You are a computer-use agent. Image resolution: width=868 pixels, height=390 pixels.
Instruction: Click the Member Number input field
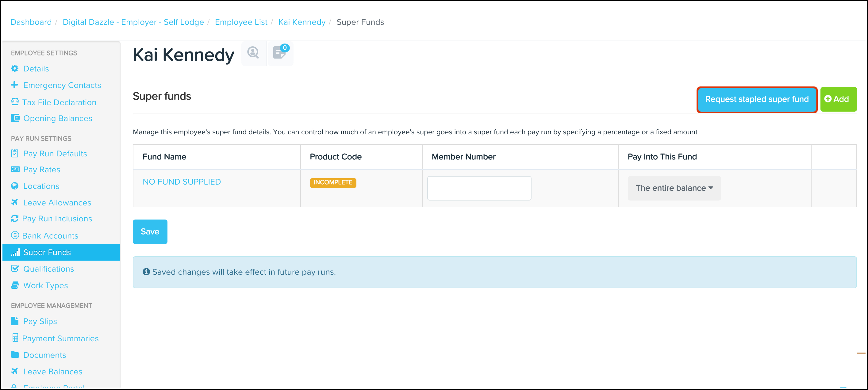click(x=479, y=188)
